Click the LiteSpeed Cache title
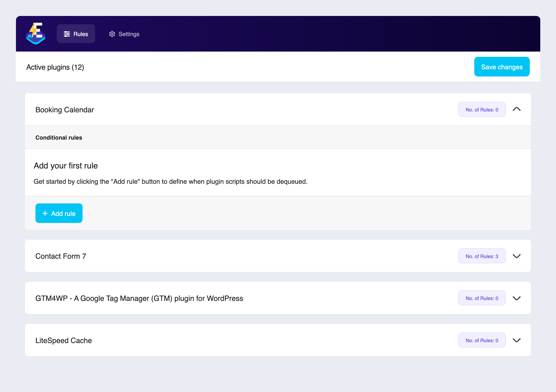The height and width of the screenshot is (392, 556). pos(64,340)
